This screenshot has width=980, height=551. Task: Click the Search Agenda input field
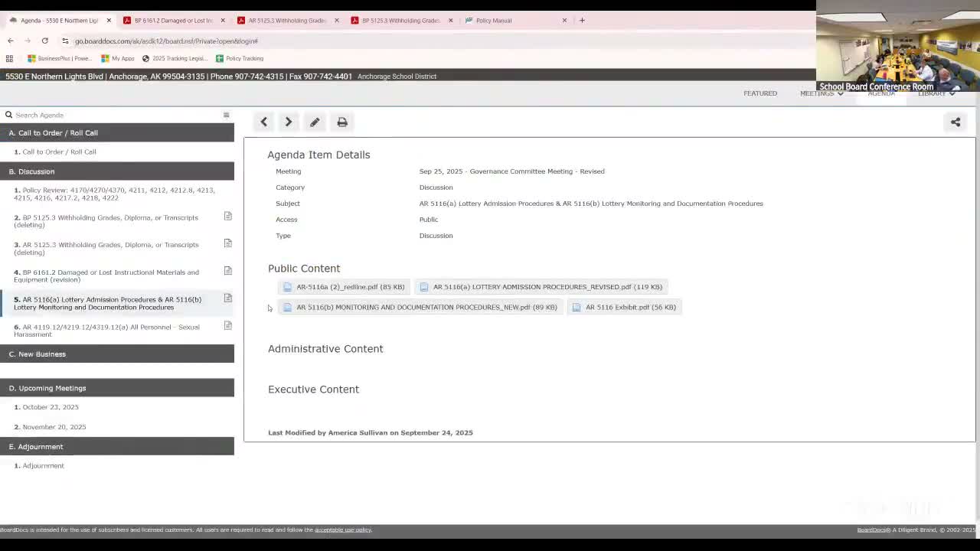tap(115, 115)
